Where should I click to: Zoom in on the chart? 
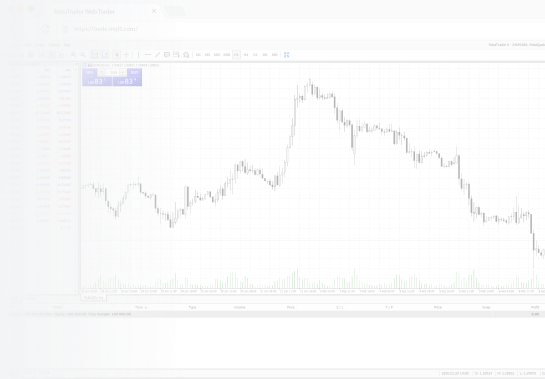[x=73, y=55]
